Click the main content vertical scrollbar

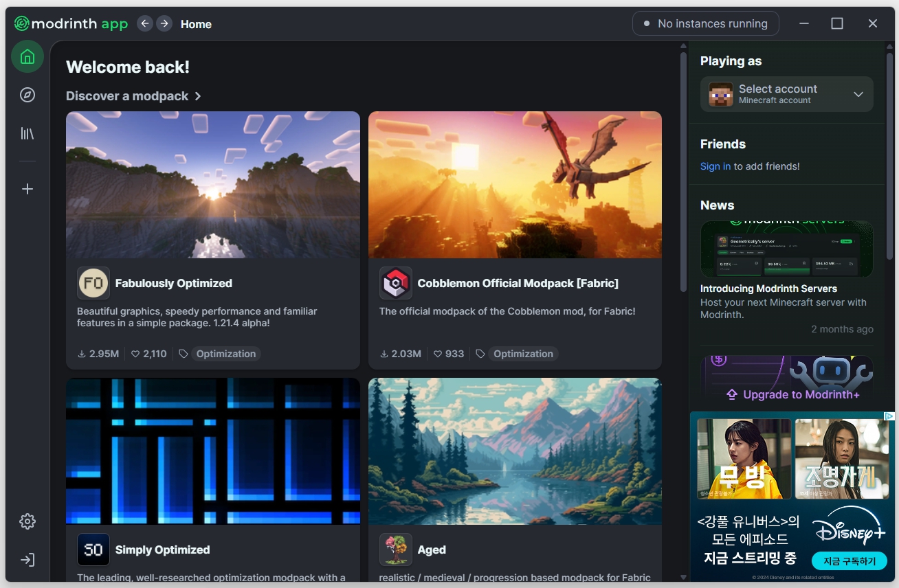click(x=683, y=172)
